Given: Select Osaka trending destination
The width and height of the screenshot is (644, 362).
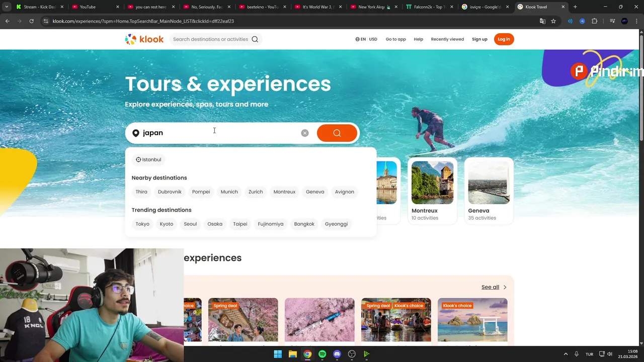Looking at the screenshot, I should 215,224.
